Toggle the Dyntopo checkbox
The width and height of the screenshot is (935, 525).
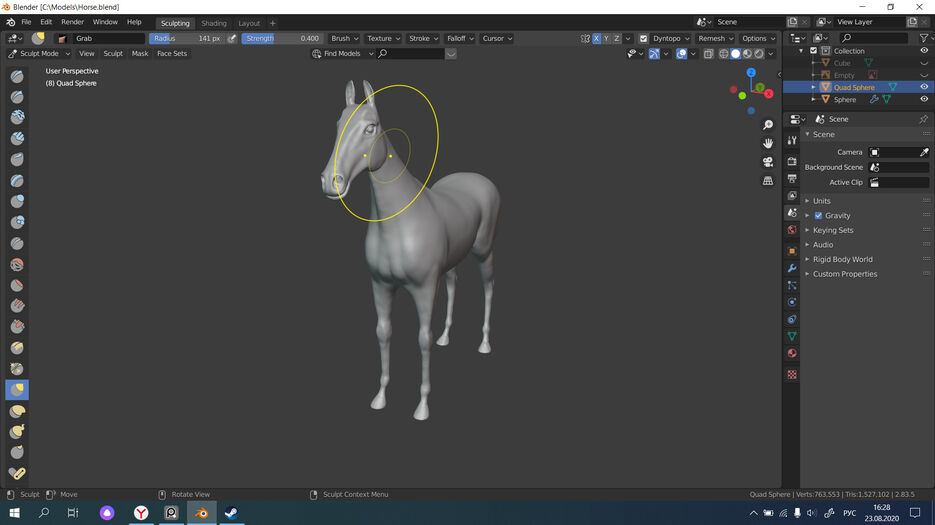(x=643, y=38)
